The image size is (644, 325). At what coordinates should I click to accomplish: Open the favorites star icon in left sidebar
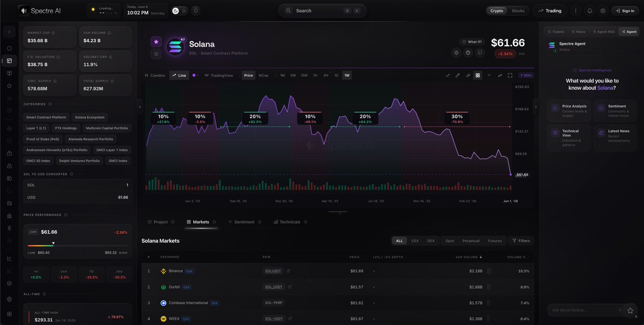coord(9,85)
